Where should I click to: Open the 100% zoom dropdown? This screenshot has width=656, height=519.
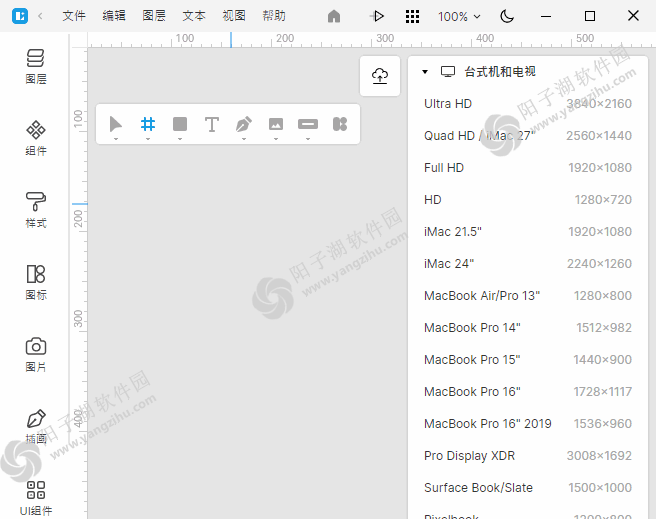(459, 17)
